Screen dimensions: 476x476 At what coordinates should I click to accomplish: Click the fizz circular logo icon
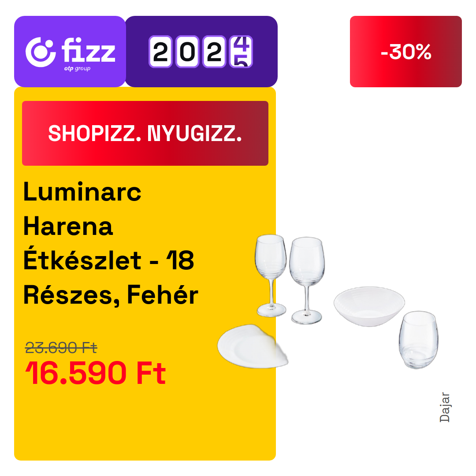(x=41, y=52)
